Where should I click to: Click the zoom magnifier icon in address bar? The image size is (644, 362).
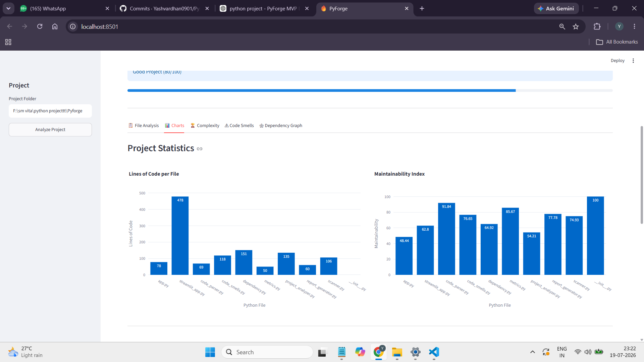tap(562, 26)
